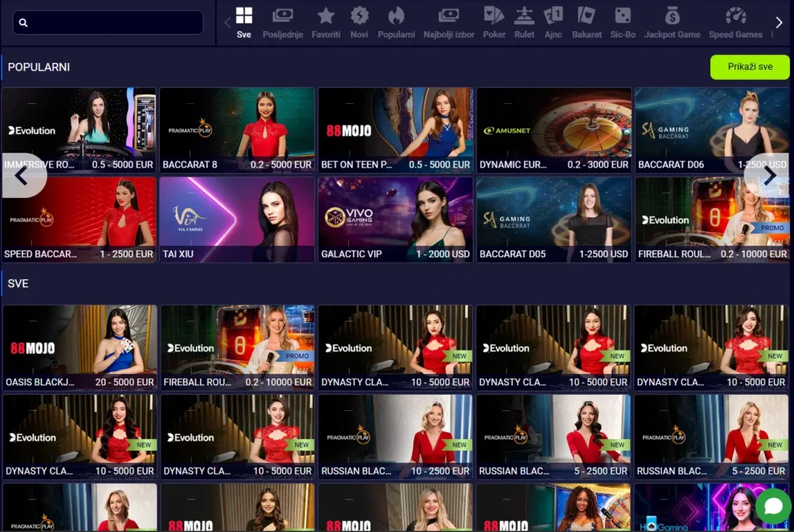Viewport: 794px width, 532px height.
Task: Open the live chat support bubble
Action: [x=772, y=506]
